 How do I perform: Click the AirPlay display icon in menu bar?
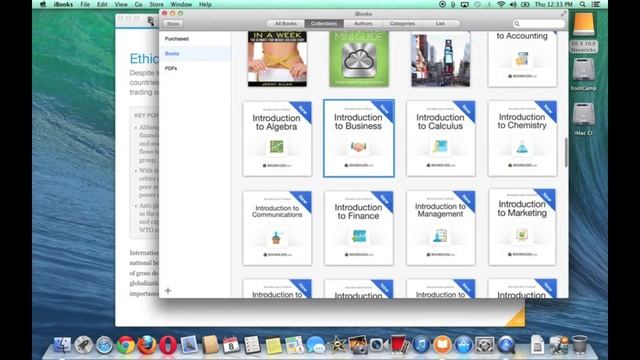pos(465,4)
